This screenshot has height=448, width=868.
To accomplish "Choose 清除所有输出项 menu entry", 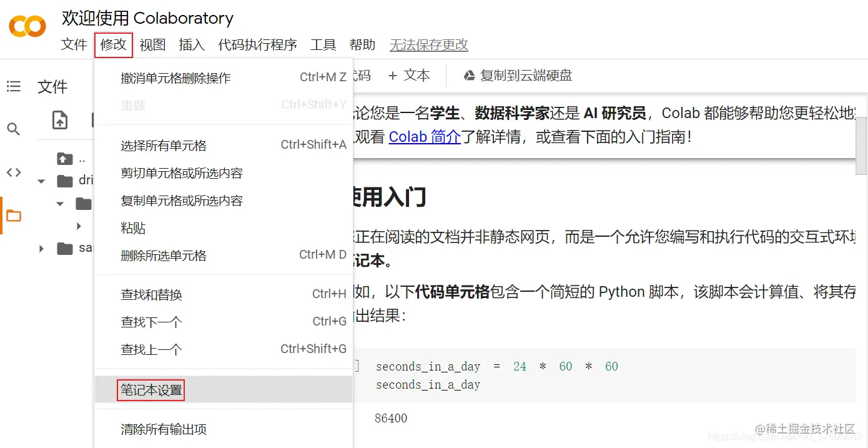I will click(x=224, y=429).
